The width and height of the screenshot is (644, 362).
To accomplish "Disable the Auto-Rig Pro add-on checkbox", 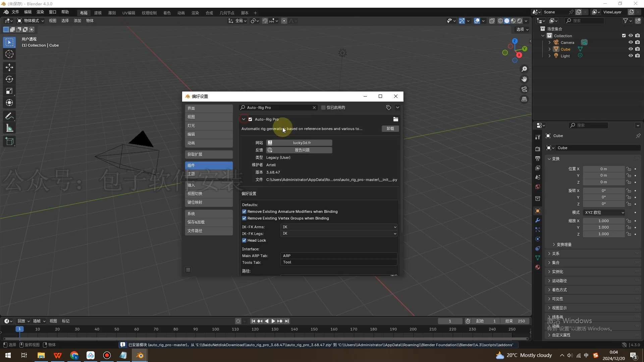I will pyautogui.click(x=250, y=119).
